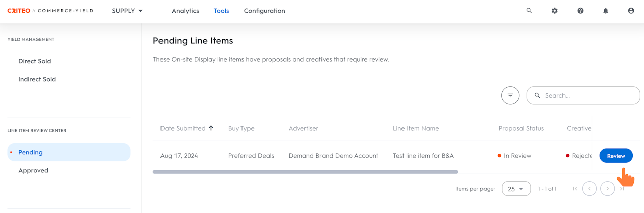Open the settings gear icon
The image size is (644, 213).
pyautogui.click(x=555, y=11)
